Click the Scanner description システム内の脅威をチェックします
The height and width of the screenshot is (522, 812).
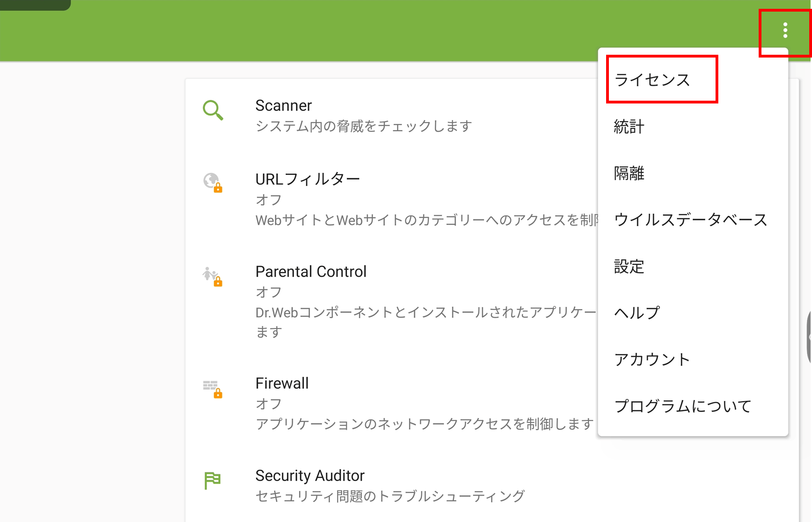point(364,126)
